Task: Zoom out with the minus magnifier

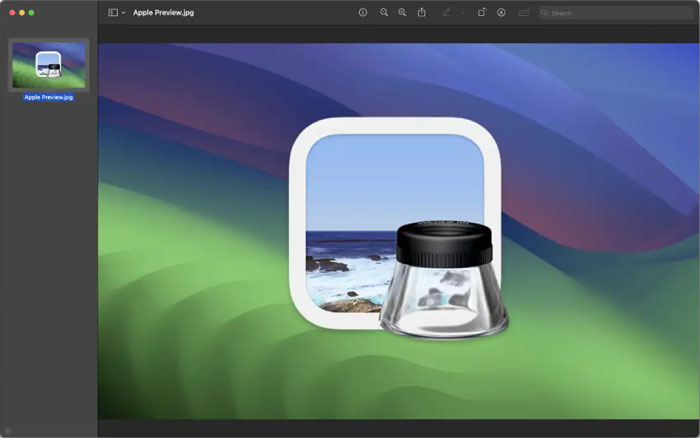Action: pyautogui.click(x=383, y=13)
